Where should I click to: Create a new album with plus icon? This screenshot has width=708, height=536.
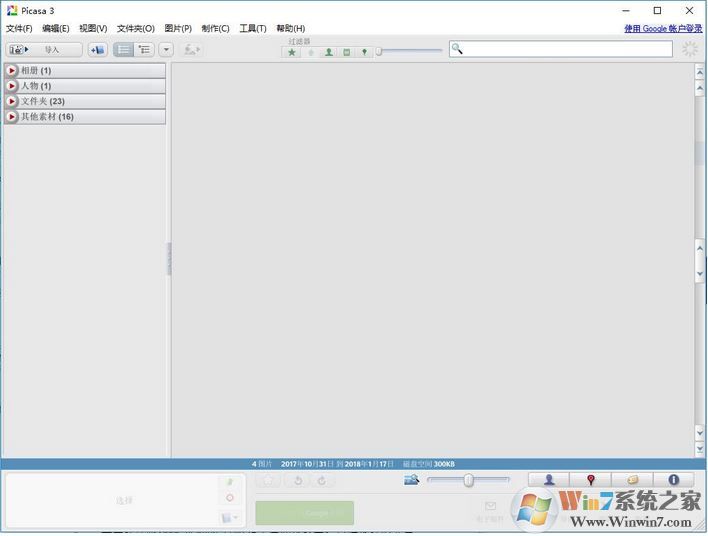point(97,49)
